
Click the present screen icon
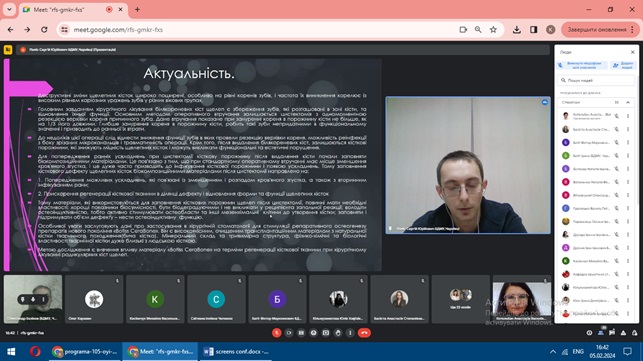(x=326, y=333)
